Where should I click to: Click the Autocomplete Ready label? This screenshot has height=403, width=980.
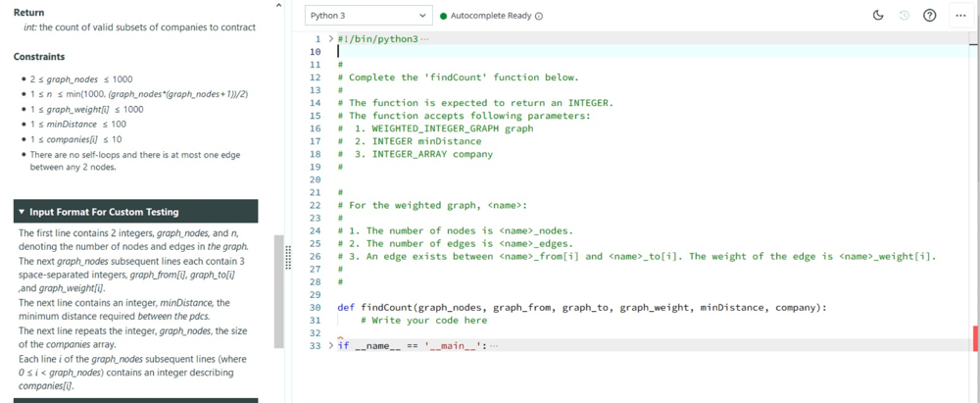(x=491, y=16)
